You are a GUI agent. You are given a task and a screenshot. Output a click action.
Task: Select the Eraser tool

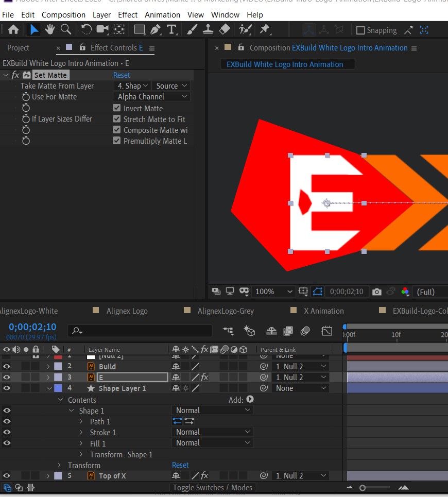225,30
